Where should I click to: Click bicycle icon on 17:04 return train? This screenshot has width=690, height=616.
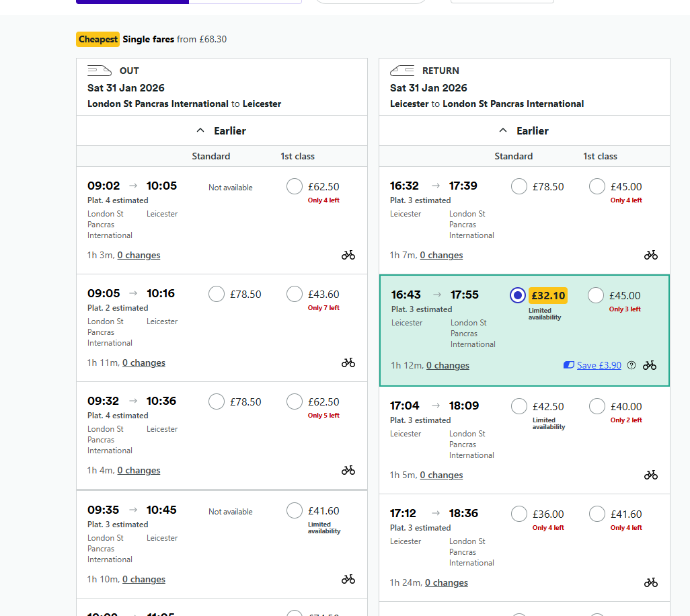pos(650,475)
